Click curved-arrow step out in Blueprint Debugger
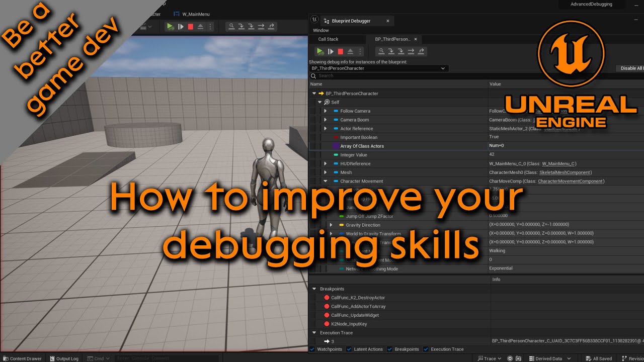 tap(422, 51)
